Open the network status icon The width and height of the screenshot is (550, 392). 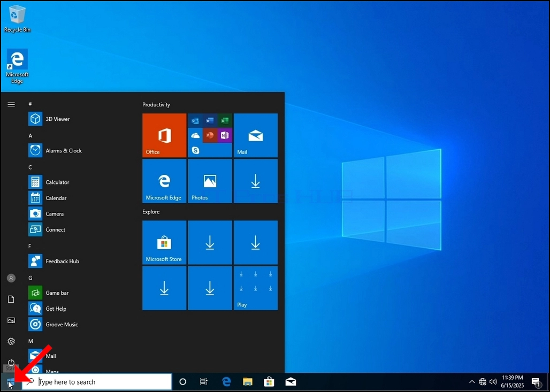pos(483,382)
